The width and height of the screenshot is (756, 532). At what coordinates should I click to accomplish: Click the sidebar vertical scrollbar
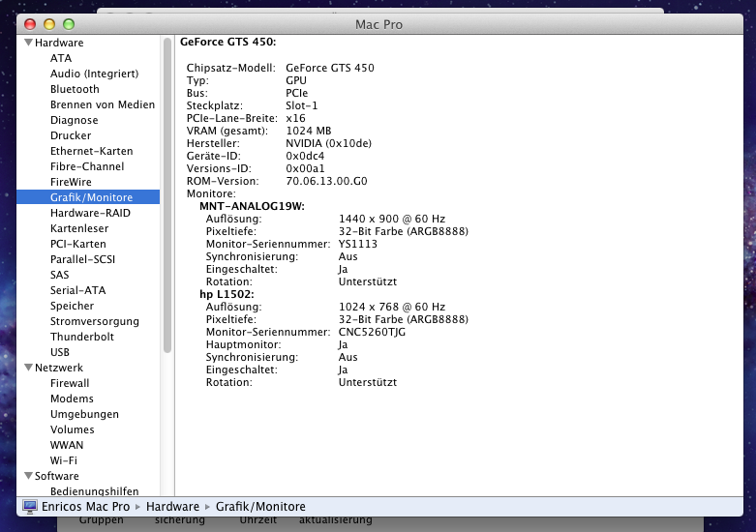click(167, 193)
